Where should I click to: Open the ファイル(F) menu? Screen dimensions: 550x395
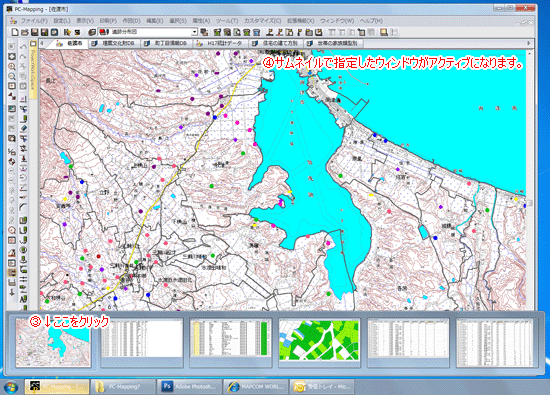pos(34,21)
